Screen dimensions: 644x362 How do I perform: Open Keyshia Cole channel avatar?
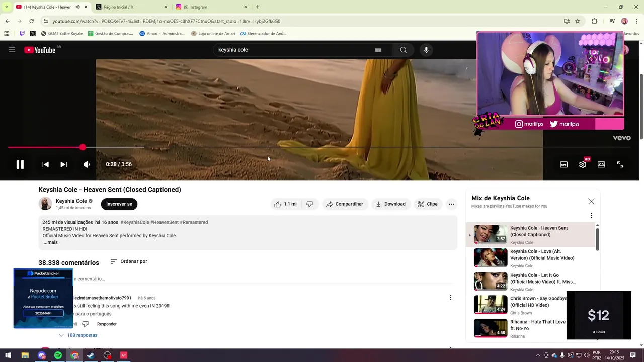(x=45, y=204)
